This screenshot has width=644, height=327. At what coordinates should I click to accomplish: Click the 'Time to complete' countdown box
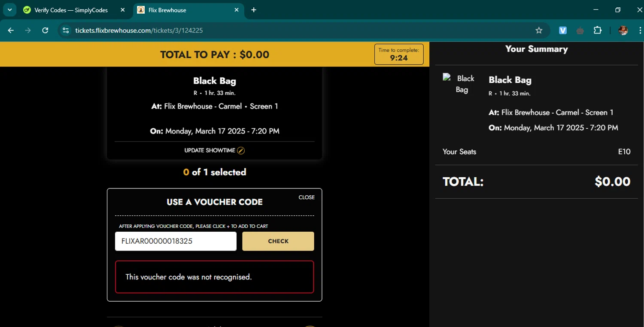pos(399,54)
